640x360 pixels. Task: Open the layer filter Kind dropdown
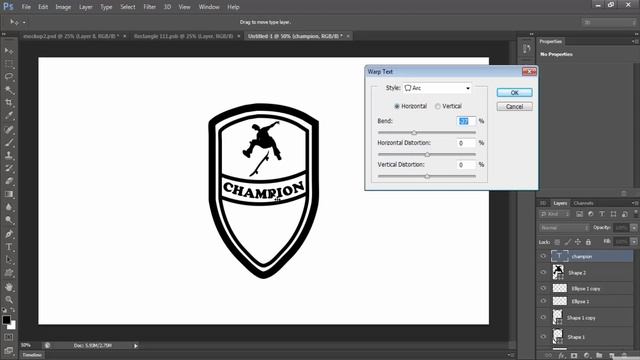click(x=554, y=214)
